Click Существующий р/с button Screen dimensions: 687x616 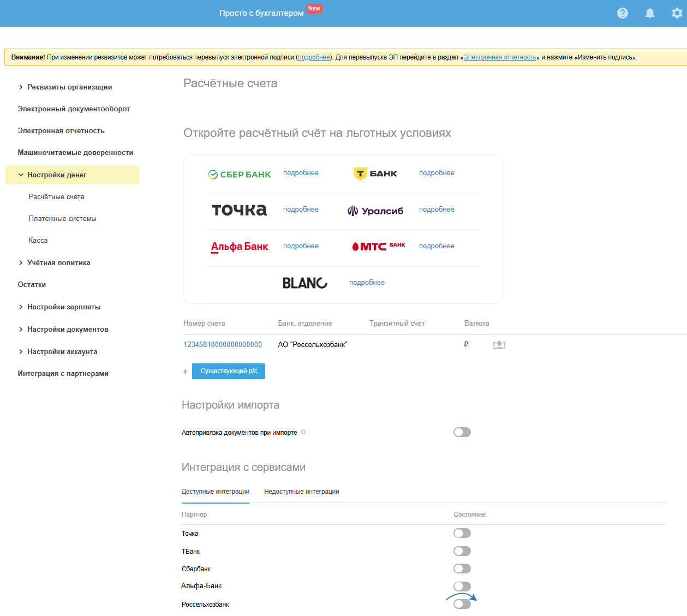pyautogui.click(x=229, y=371)
